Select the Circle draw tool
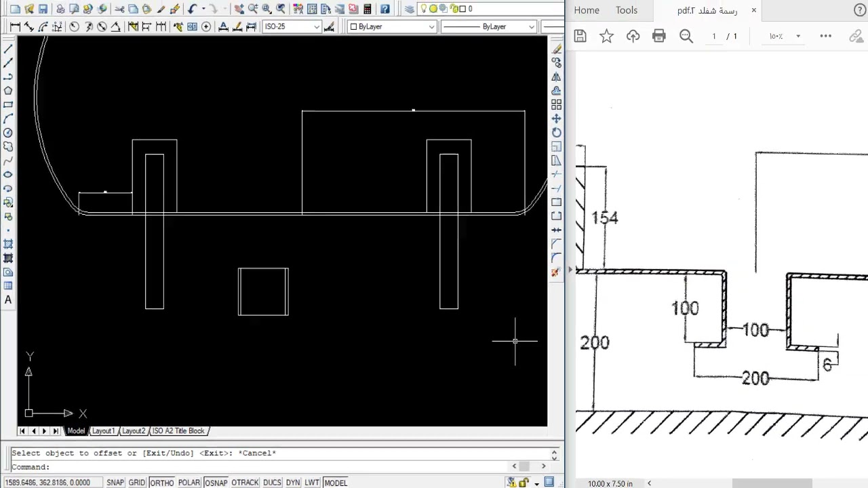 8,133
